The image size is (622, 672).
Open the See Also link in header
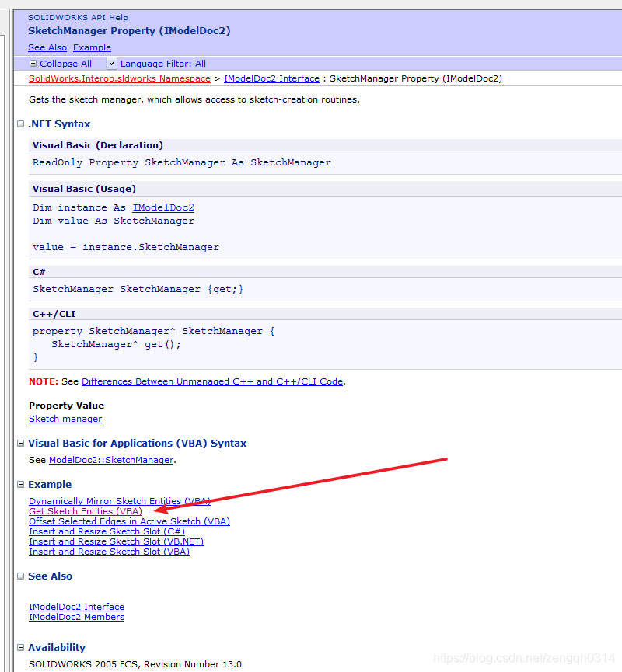coord(47,47)
